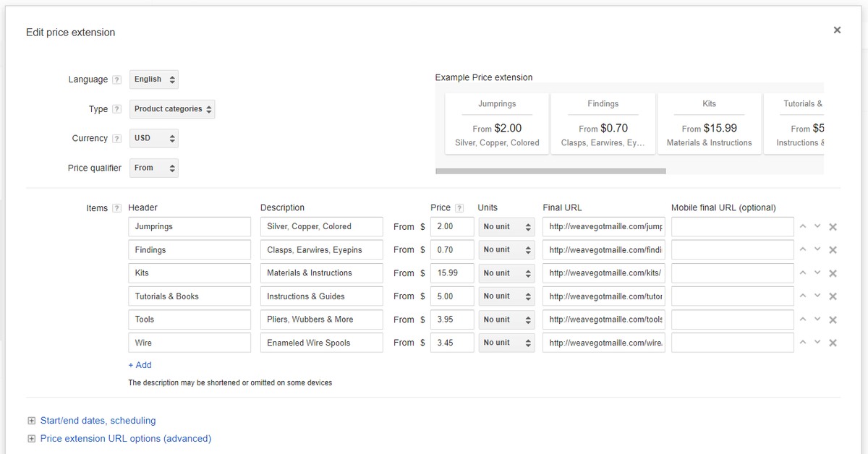Open the Price qualifier dropdown set to From
Screen dimensions: 868x454
pyautogui.click(x=154, y=168)
